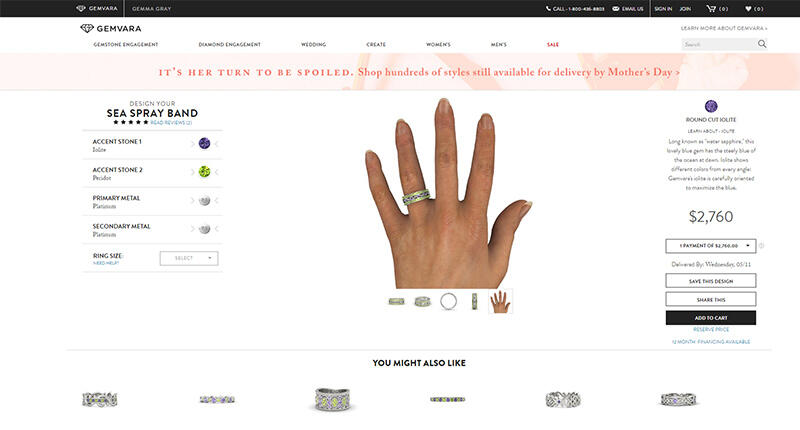The width and height of the screenshot is (800, 430).
Task: Click the search magnifier icon
Action: [x=762, y=44]
